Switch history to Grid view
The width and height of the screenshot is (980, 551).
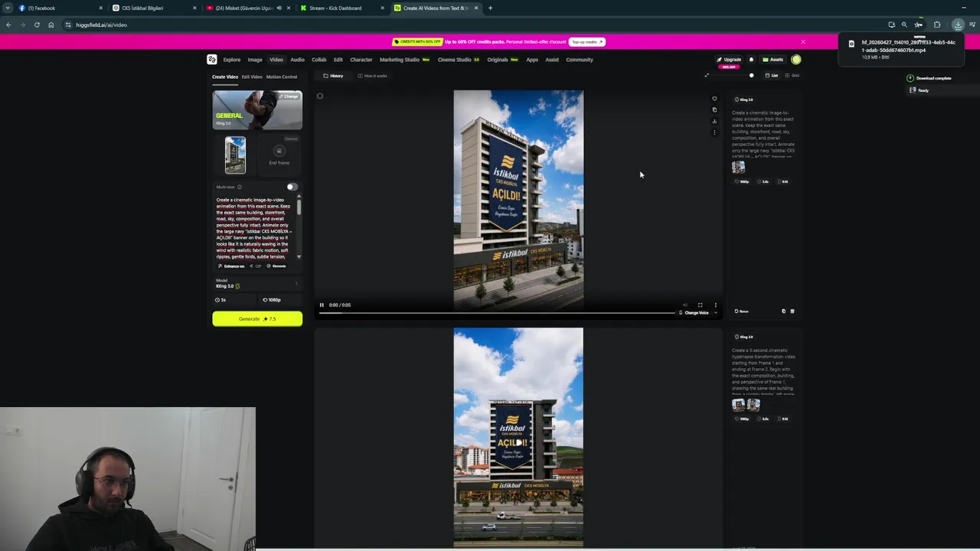(x=792, y=76)
